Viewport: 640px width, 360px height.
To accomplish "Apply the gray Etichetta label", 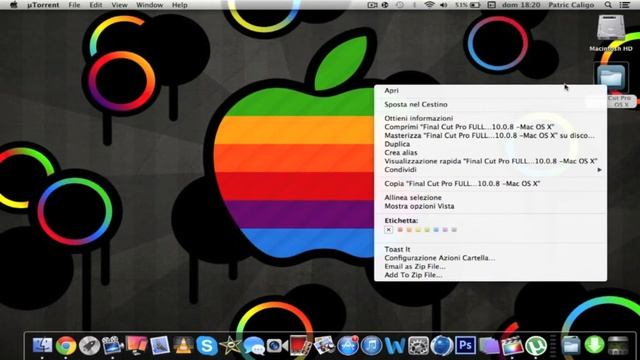I will tap(454, 230).
